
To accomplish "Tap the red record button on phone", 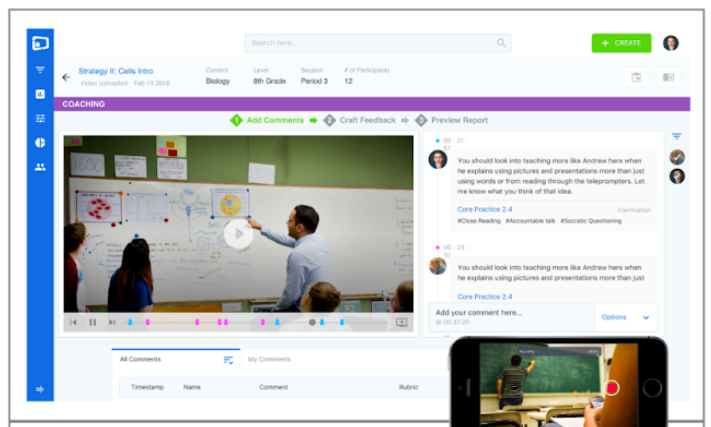I will point(611,388).
